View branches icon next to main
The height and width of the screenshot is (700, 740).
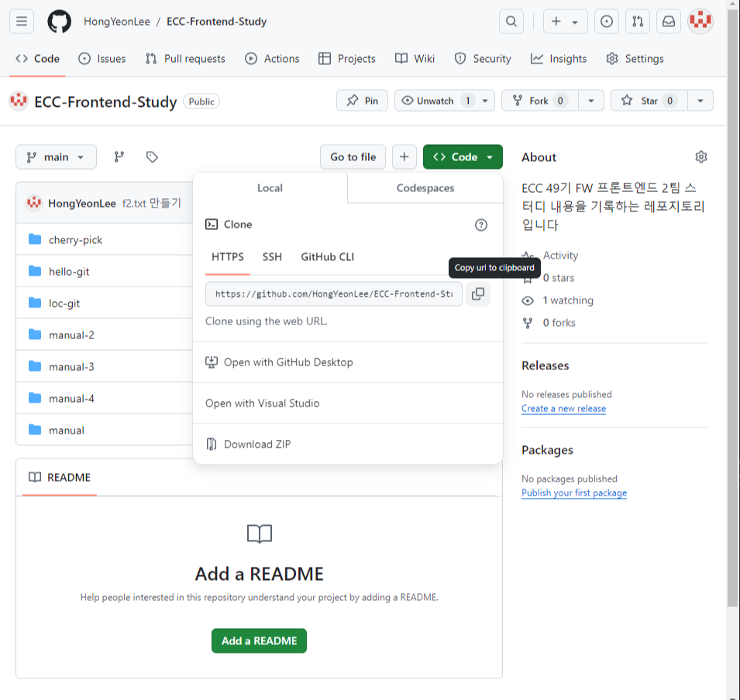pos(119,156)
